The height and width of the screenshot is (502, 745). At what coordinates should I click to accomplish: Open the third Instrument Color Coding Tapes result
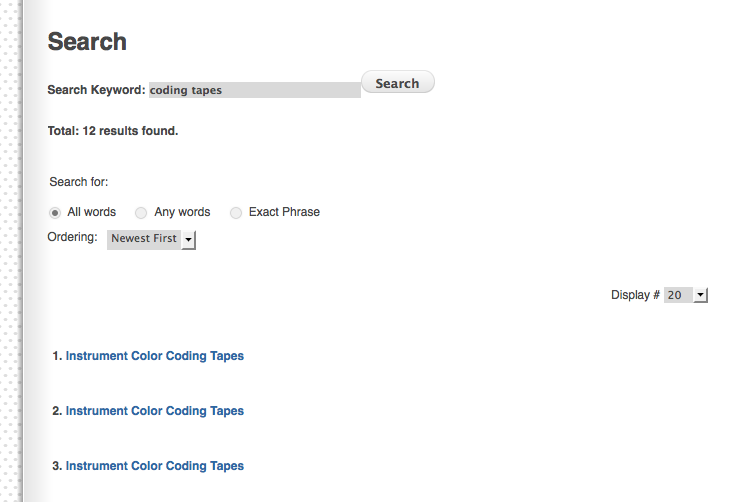pos(154,466)
